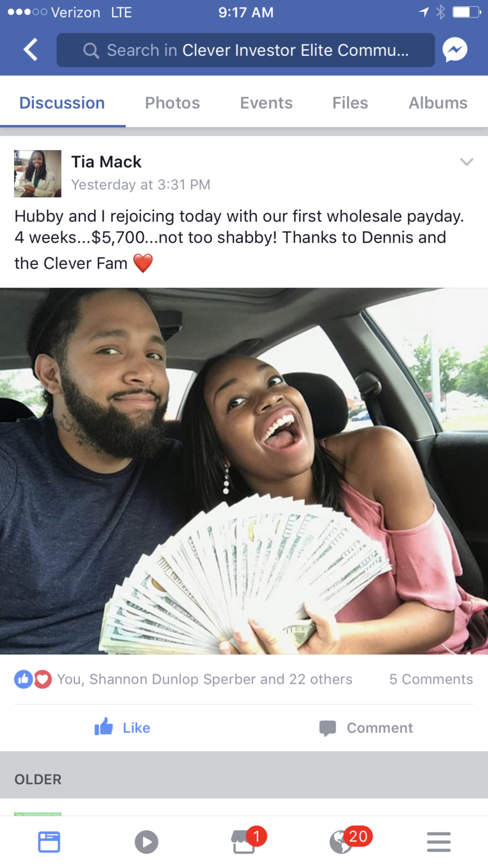The width and height of the screenshot is (488, 868).
Task: Tap the reaction icons below the photo
Action: tap(33, 679)
